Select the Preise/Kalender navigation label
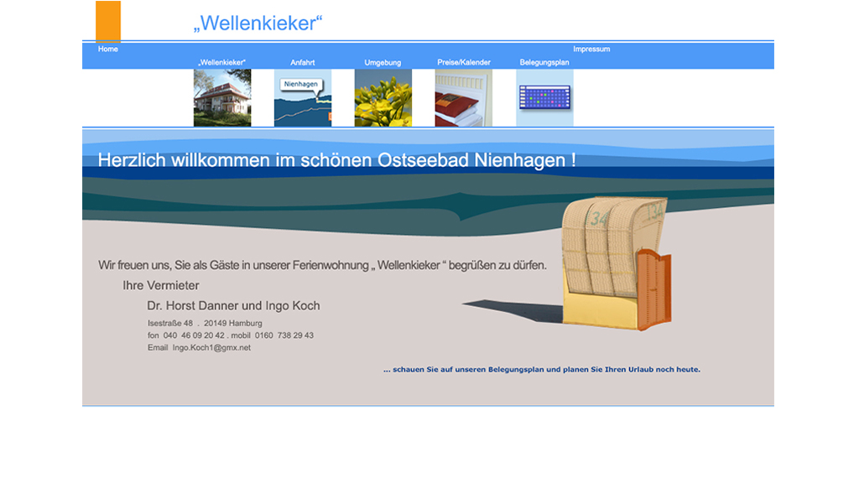859x504 pixels. pos(464,63)
